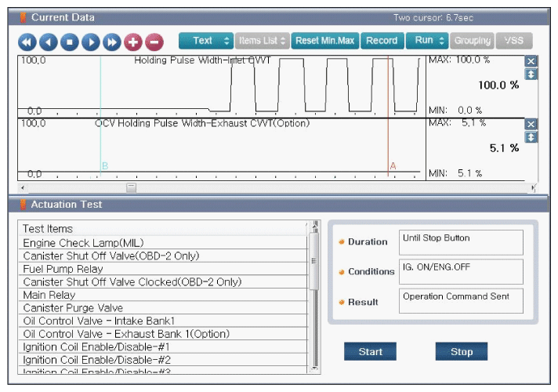Select Canister Purge Valve test item

[163, 307]
